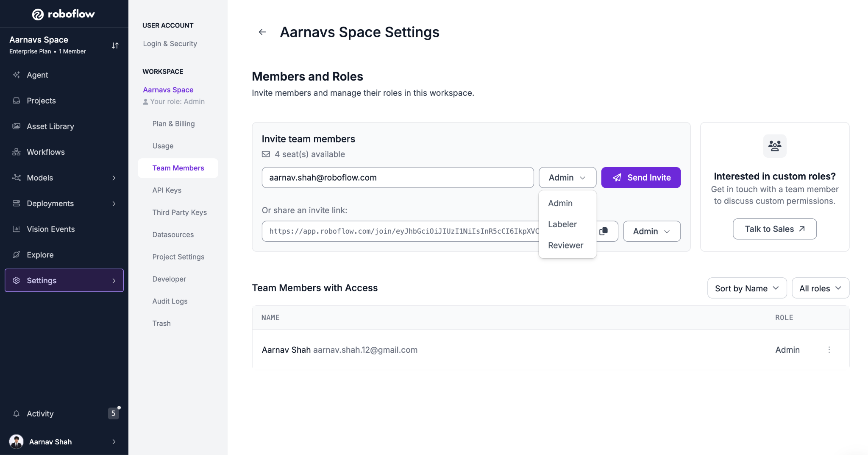The height and width of the screenshot is (455, 868).
Task: Click the Admin role cell for Aarnav Shah
Action: pyautogui.click(x=787, y=350)
